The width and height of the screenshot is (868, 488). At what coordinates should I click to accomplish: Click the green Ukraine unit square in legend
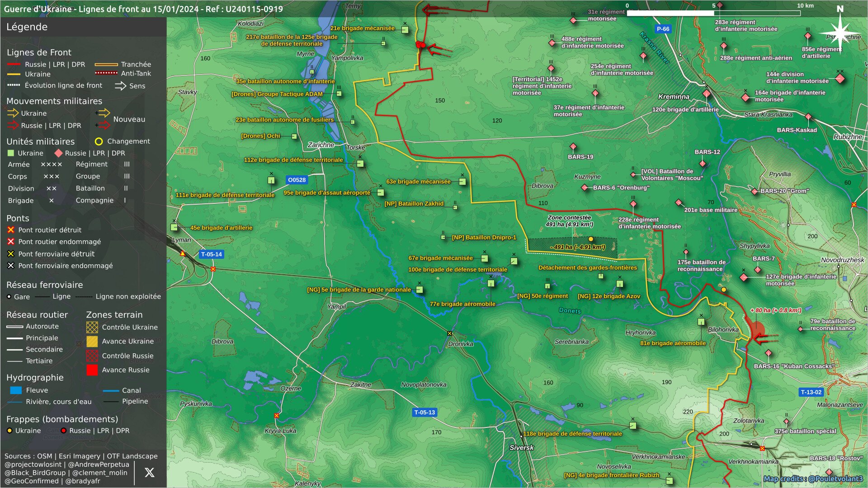tap(11, 153)
